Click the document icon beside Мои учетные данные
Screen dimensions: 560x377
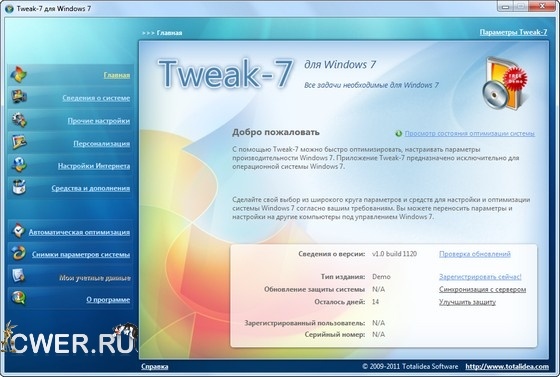(18, 276)
